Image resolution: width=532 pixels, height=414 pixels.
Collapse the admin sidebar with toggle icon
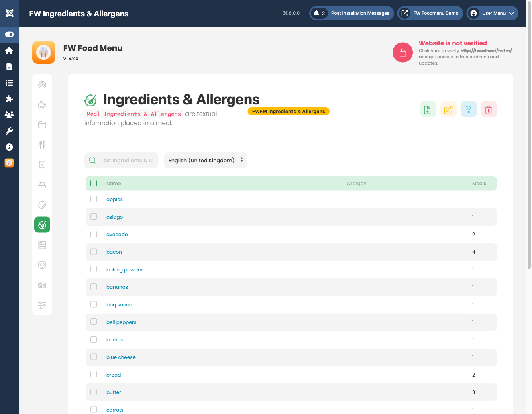9,34
